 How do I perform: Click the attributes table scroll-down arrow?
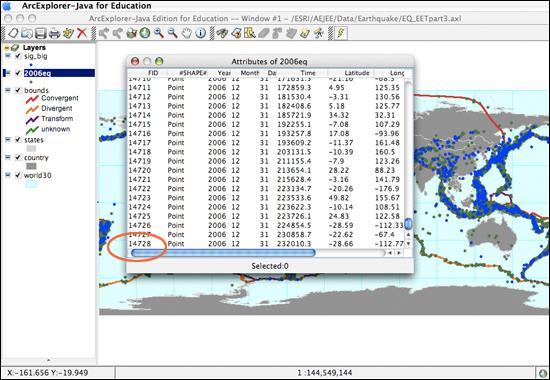point(408,243)
